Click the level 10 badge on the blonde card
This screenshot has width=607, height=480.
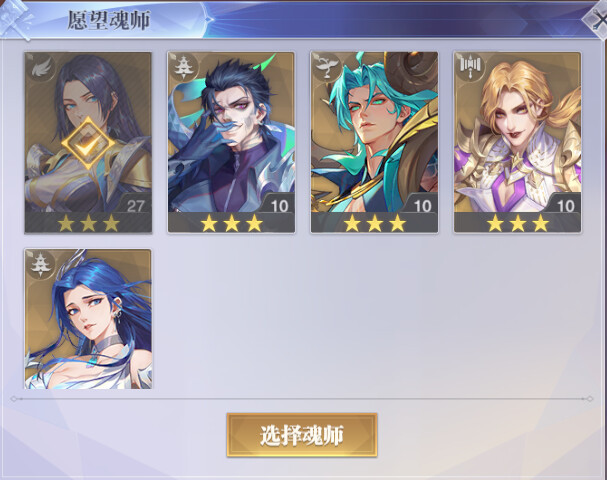564,205
